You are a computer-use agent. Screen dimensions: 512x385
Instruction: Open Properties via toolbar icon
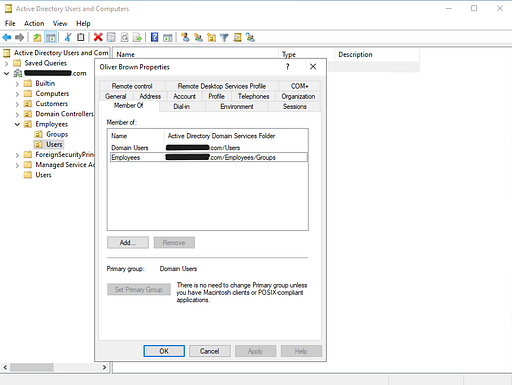[x=111, y=37]
